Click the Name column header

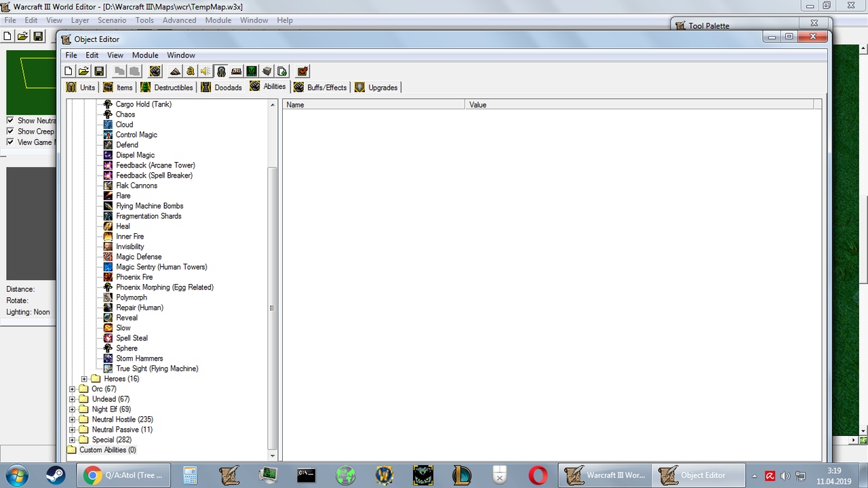tap(374, 105)
